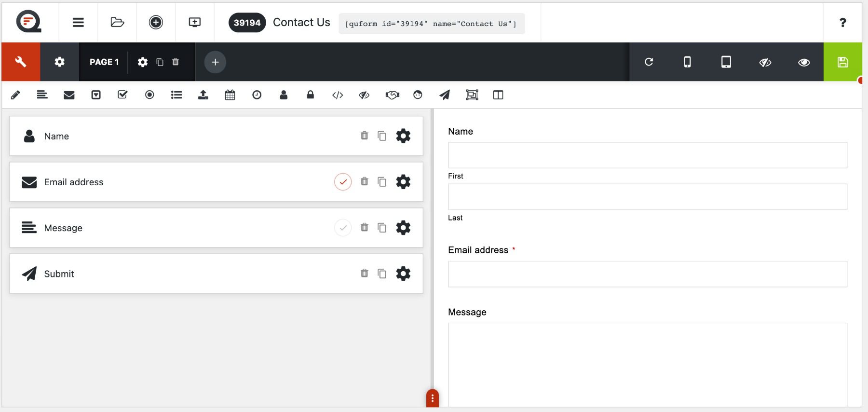
Task: Duplicate the Submit element
Action: point(382,274)
